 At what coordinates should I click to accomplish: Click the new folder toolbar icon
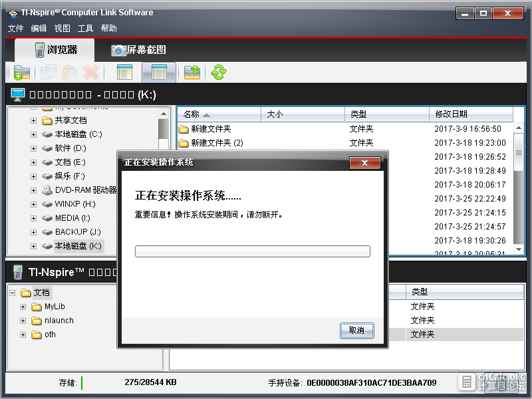[x=22, y=72]
